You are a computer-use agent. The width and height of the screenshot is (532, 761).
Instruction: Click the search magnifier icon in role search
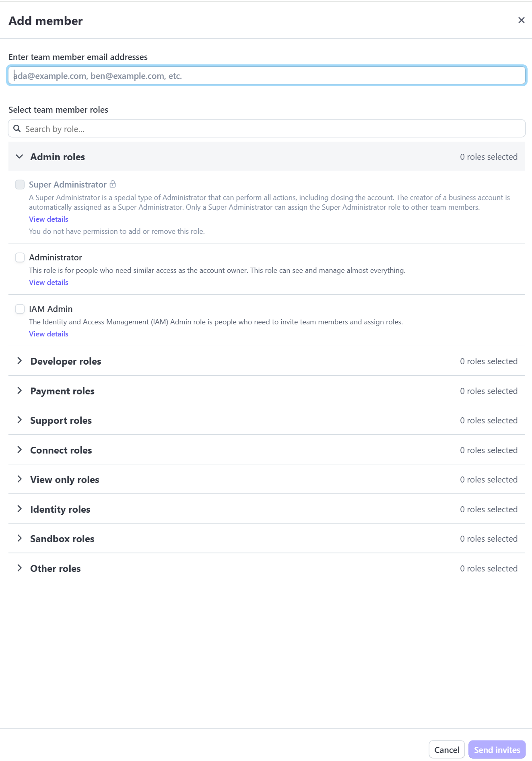point(16,128)
